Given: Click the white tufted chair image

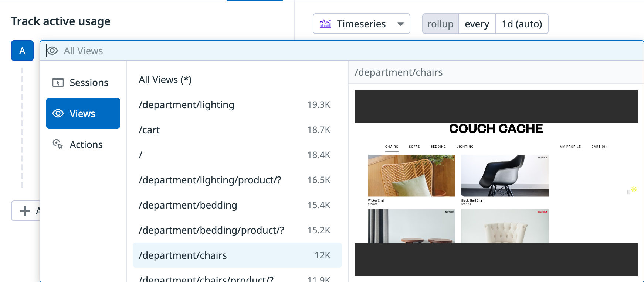Looking at the screenshot, I should pos(505,226).
